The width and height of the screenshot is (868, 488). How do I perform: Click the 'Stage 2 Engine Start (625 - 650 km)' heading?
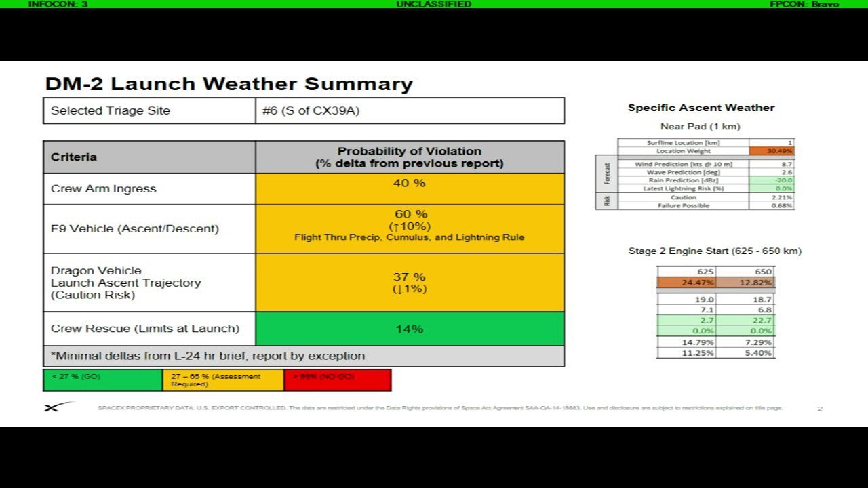715,251
